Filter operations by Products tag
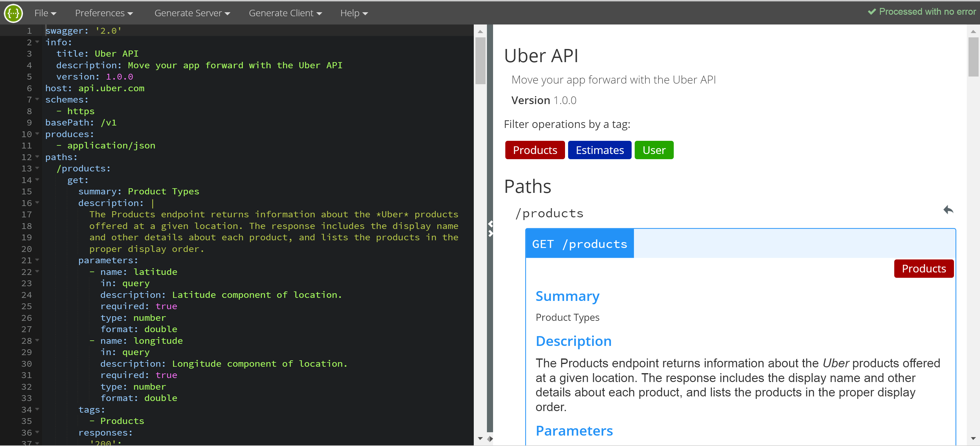Viewport: 980px width, 446px height. (535, 149)
